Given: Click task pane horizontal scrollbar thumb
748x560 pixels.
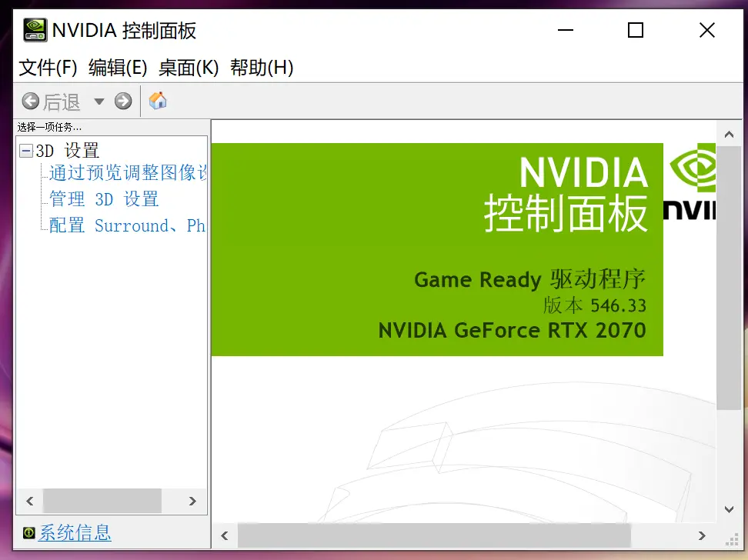Looking at the screenshot, I should point(102,501).
